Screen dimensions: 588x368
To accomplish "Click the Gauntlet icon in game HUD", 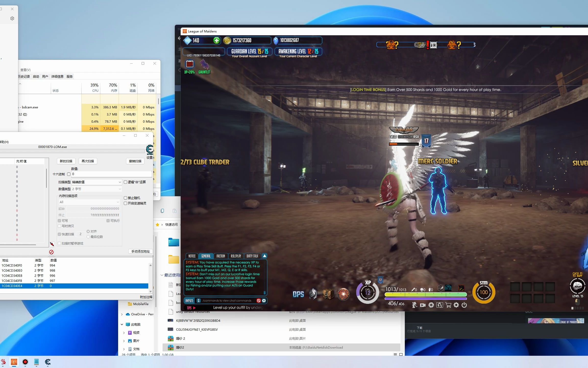I will click(204, 64).
